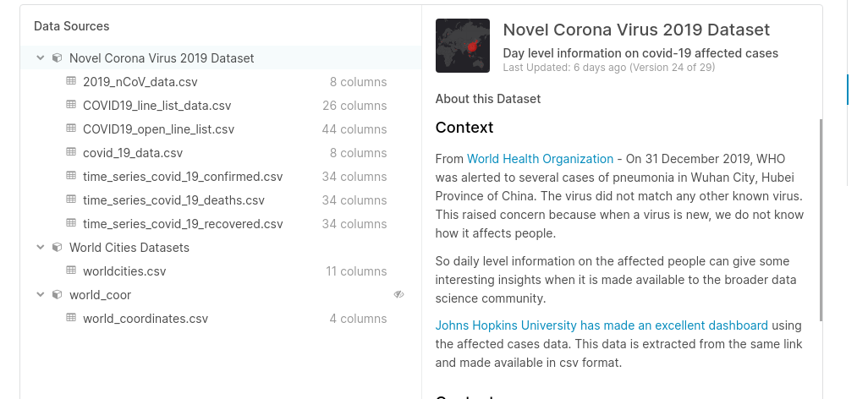Click the table icon beside worldcities.csv
The height and width of the screenshot is (399, 868).
[x=71, y=271]
